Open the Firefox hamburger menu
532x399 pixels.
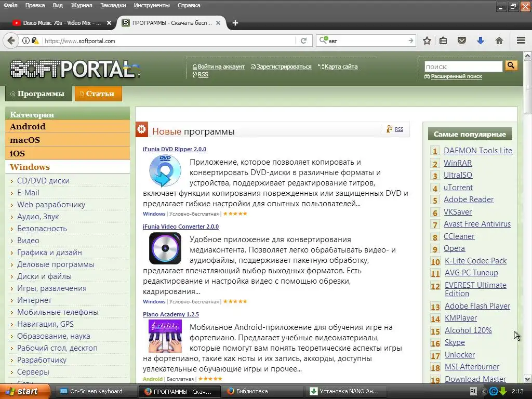pos(521,41)
